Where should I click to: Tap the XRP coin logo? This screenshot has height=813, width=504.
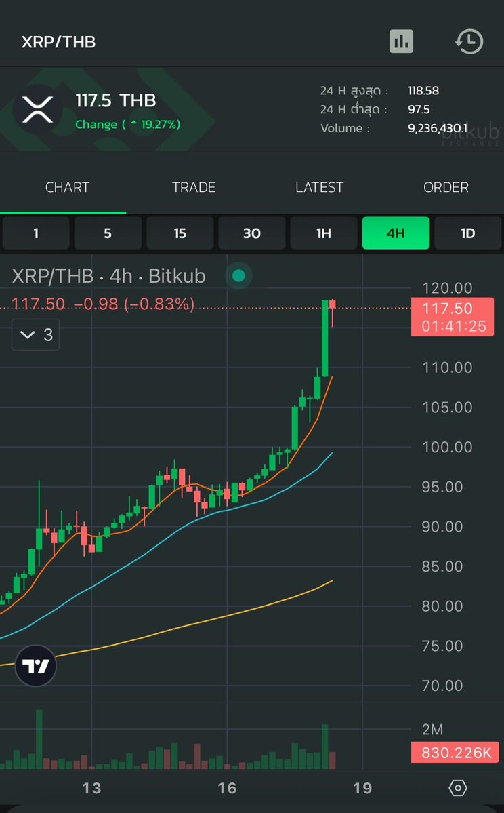coord(37,109)
